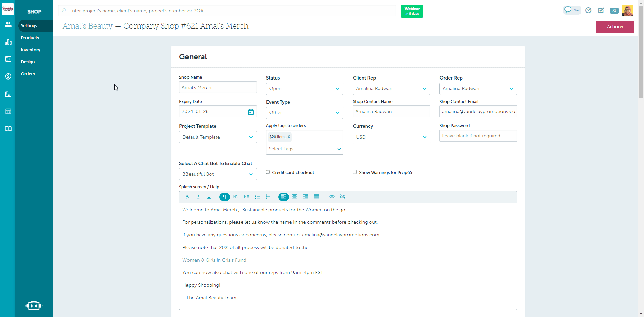Click the Shop Password input field
Screen dimensions: 644x317
[x=478, y=136]
